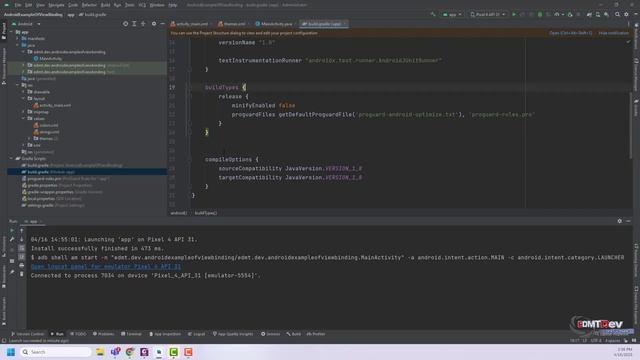The height and width of the screenshot is (360, 640).
Task: Open Search Everywhere magnifier in toolbar
Action: click(617, 14)
